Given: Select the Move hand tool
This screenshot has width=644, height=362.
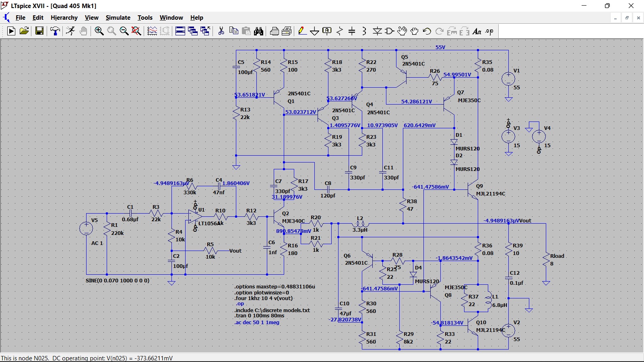Looking at the screenshot, I should pos(402,31).
